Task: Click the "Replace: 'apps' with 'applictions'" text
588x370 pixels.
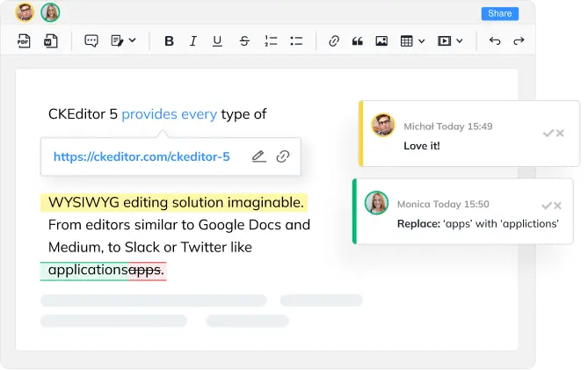Action: [x=478, y=224]
